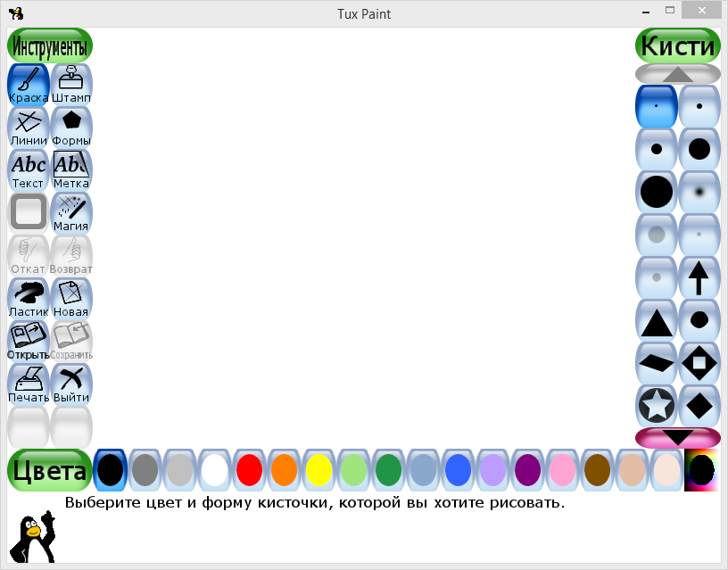
Task: Activate the Метка label tool
Action: pyautogui.click(x=71, y=169)
